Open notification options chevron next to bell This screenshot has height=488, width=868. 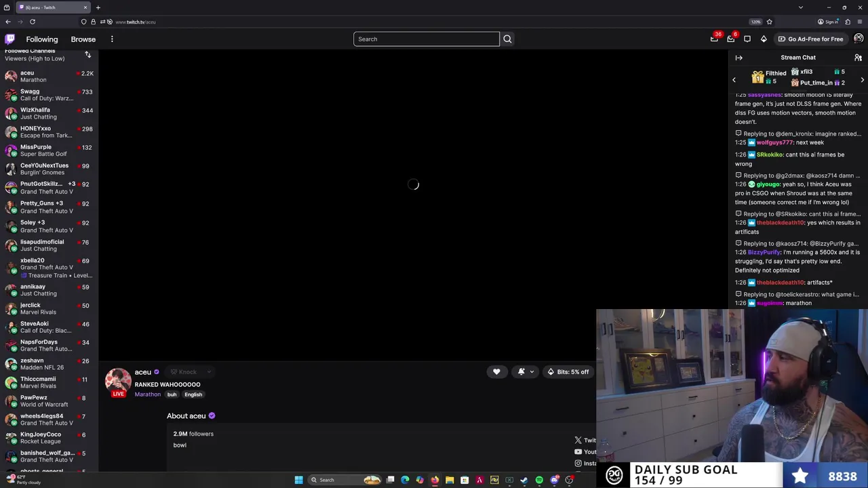[532, 371]
